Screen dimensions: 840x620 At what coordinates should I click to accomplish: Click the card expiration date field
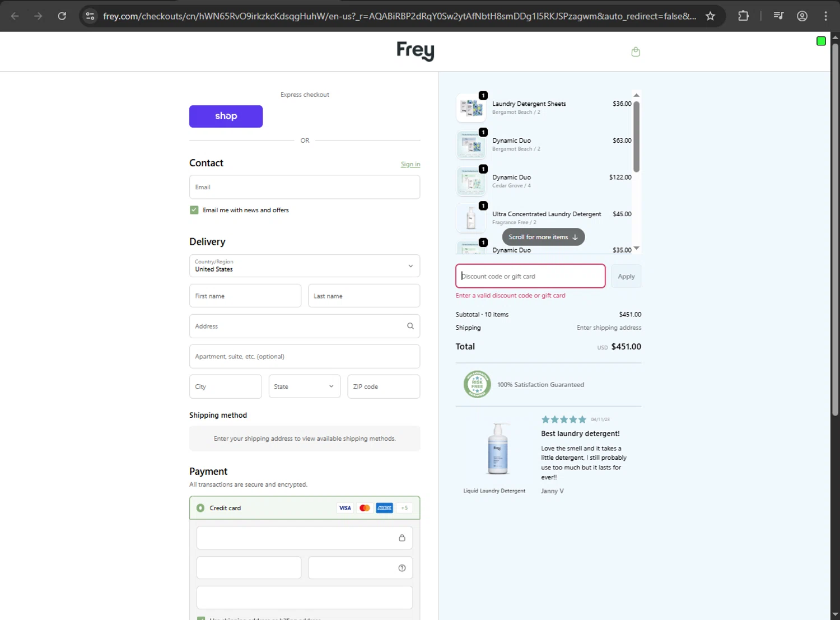[x=249, y=568]
